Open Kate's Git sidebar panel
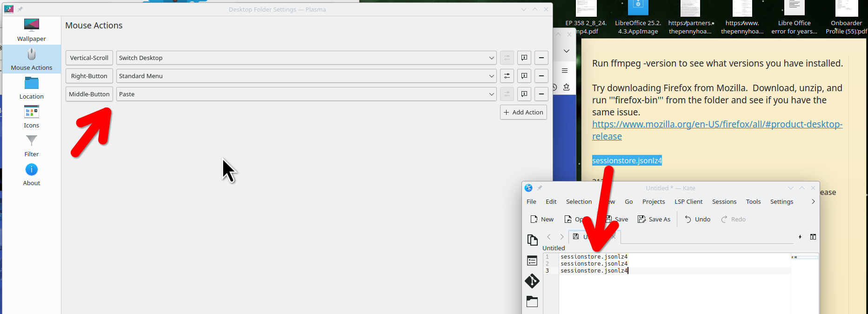Viewport: 868px width, 314px height. pos(532,281)
